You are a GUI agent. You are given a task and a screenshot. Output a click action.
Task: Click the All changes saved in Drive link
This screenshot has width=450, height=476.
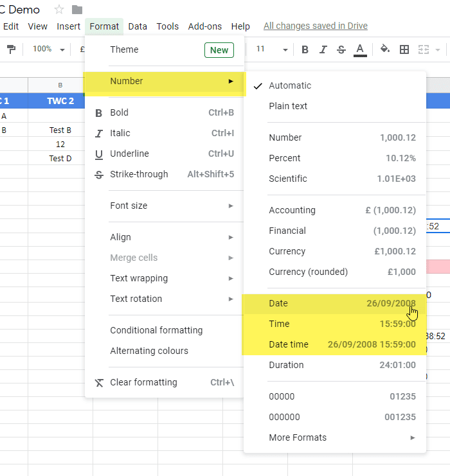pyautogui.click(x=316, y=26)
